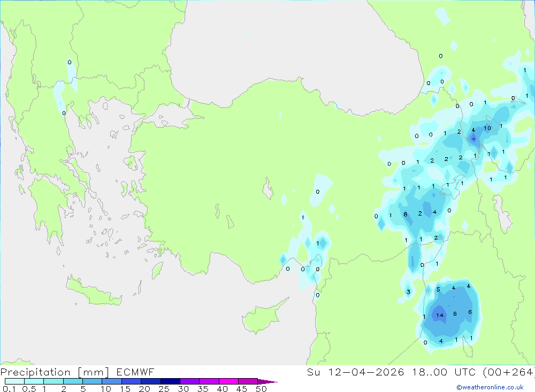Click the legend label '0.5'
Viewport: 535px width, 392px height.
(x=29, y=389)
